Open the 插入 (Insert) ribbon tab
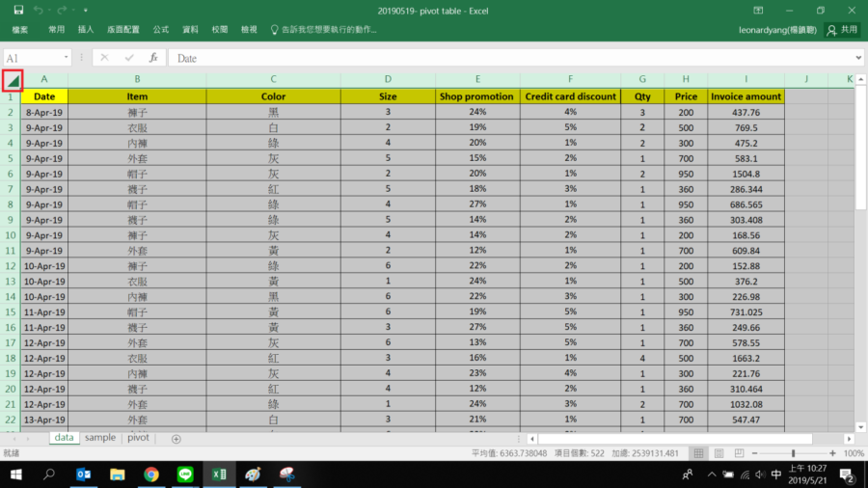This screenshot has height=488, width=868. click(85, 30)
